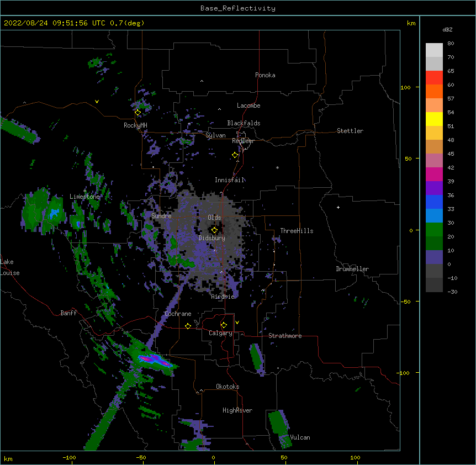
Task: Click the Limestone label
Action: (84, 197)
